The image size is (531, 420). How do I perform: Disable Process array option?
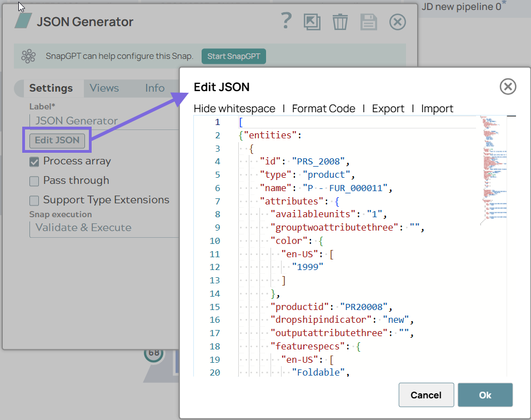[x=34, y=161]
